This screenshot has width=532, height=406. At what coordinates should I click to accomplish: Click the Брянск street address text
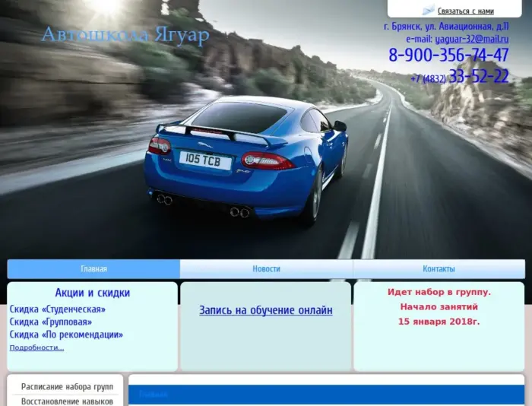446,27
